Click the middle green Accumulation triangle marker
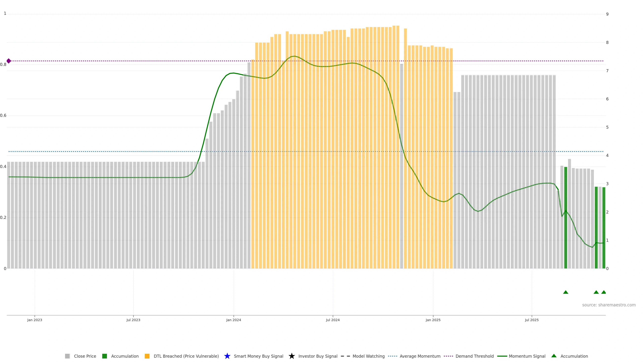The width and height of the screenshot is (644, 362). (596, 292)
